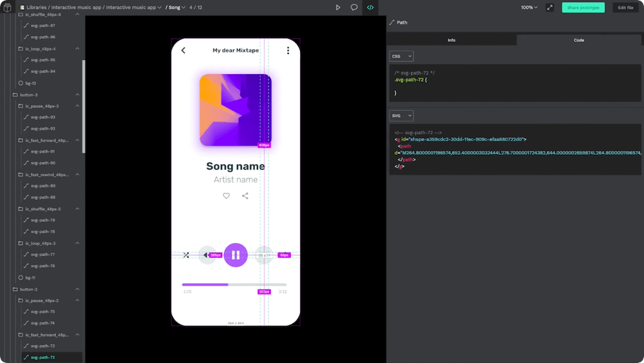Collapse the button-3 layer group
The height and width of the screenshot is (363, 644).
coord(77,95)
